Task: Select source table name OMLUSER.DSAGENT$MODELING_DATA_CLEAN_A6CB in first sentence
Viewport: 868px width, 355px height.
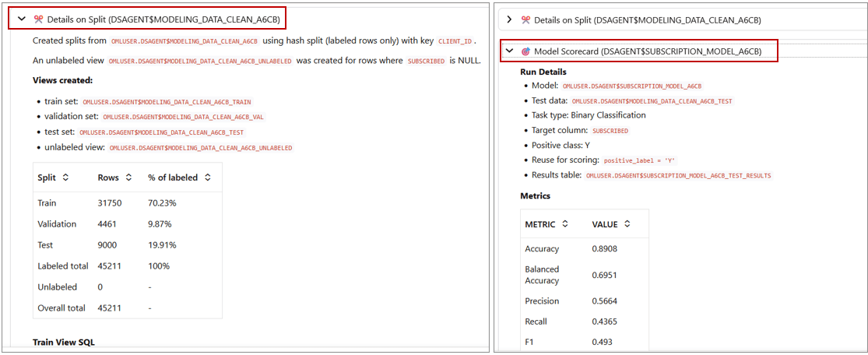Action: coord(184,41)
